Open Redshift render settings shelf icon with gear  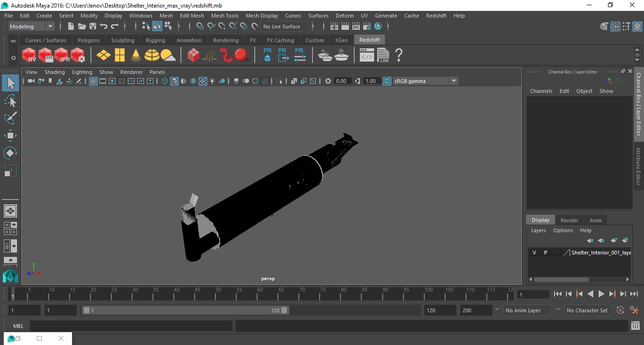click(78, 55)
